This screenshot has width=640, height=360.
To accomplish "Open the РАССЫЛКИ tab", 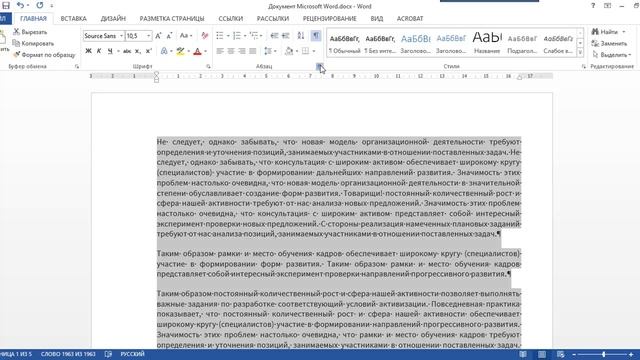I will 273,18.
